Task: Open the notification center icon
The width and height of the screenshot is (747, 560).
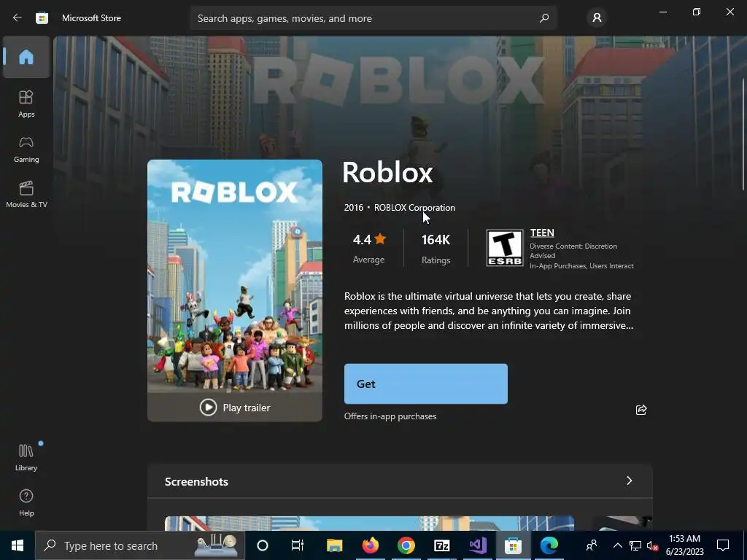Action: pos(723,545)
